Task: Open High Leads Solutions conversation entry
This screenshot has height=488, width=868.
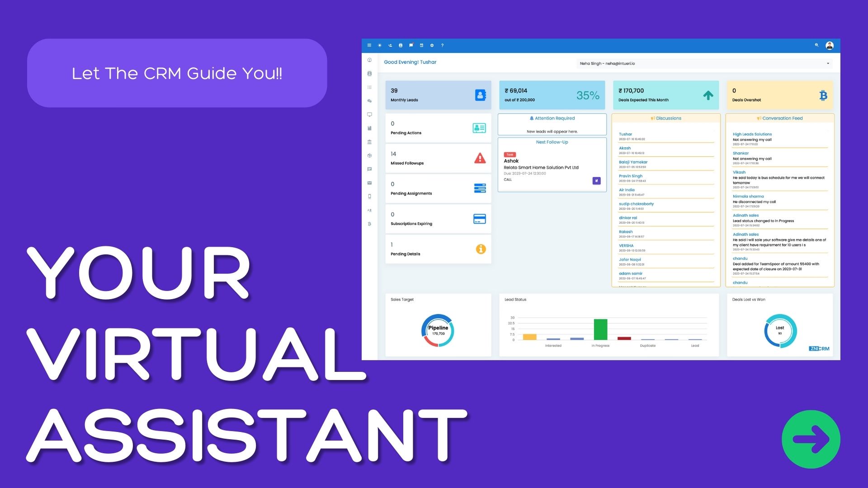Action: (x=752, y=134)
